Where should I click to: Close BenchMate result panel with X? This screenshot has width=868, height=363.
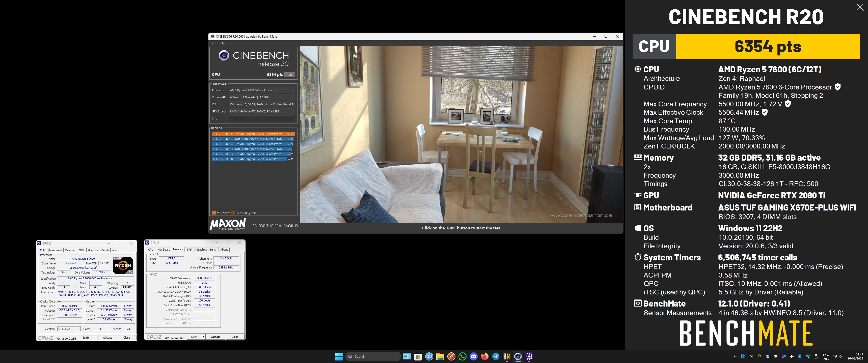point(860,7)
